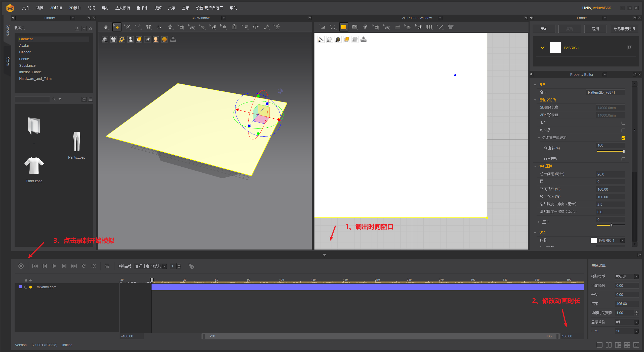Click the select/move tool in 3D toolbar
The width and height of the screenshot is (644, 352).
click(x=117, y=27)
